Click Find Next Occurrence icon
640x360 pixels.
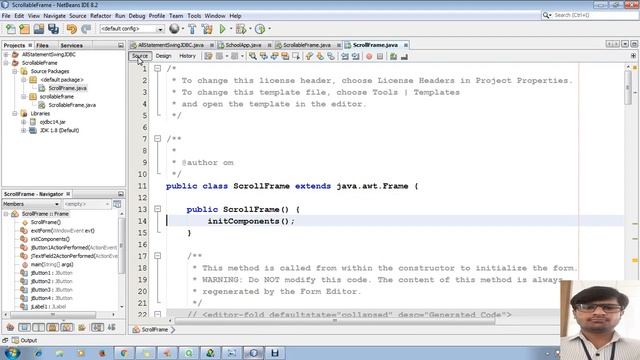pos(274,56)
